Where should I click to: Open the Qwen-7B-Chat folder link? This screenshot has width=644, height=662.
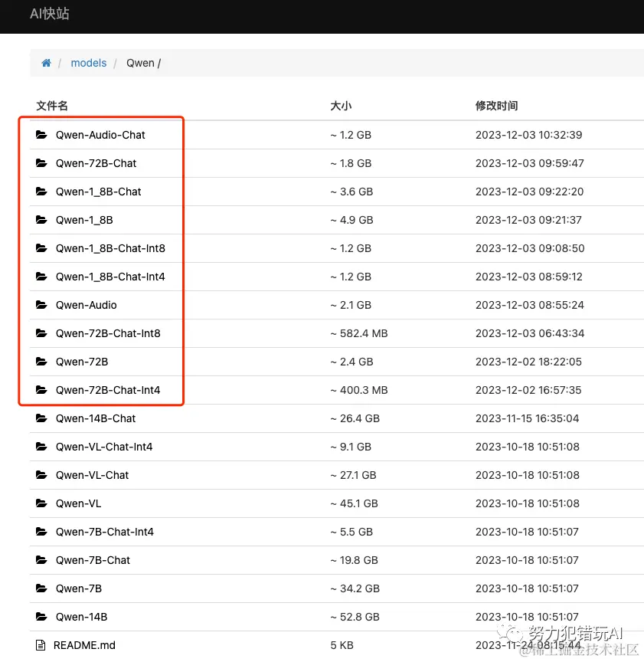93,560
